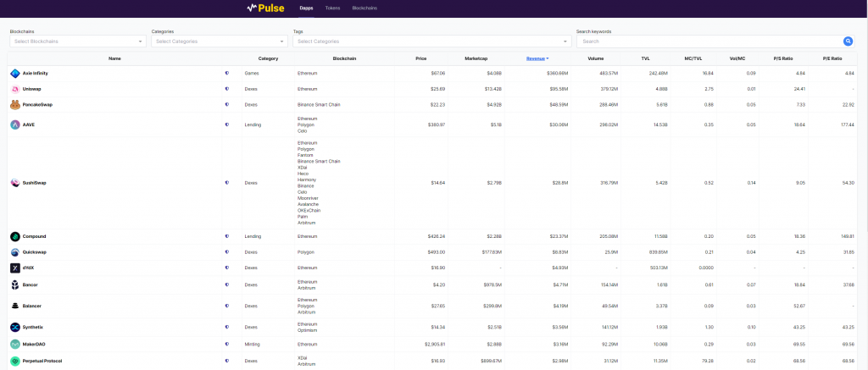Viewport: 868px width, 370px height.
Task: Open the Tags filter dropdown
Action: tap(432, 41)
